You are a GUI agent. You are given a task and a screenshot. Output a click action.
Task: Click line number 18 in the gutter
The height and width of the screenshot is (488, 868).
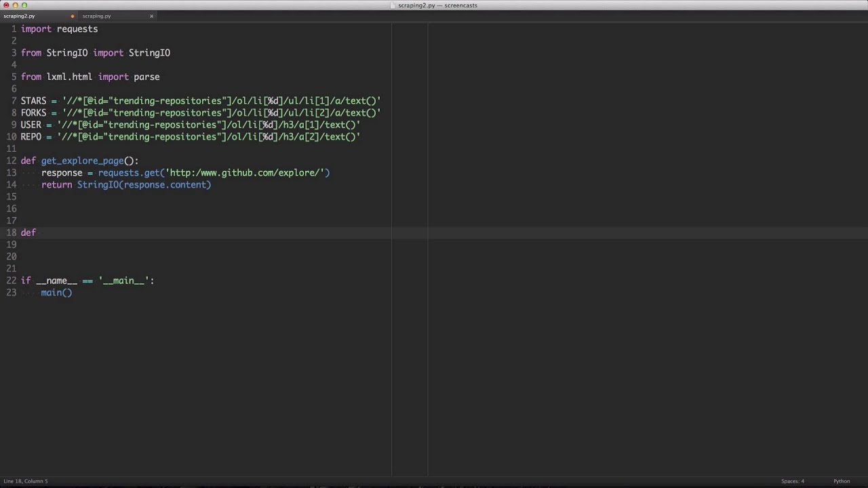coord(11,232)
